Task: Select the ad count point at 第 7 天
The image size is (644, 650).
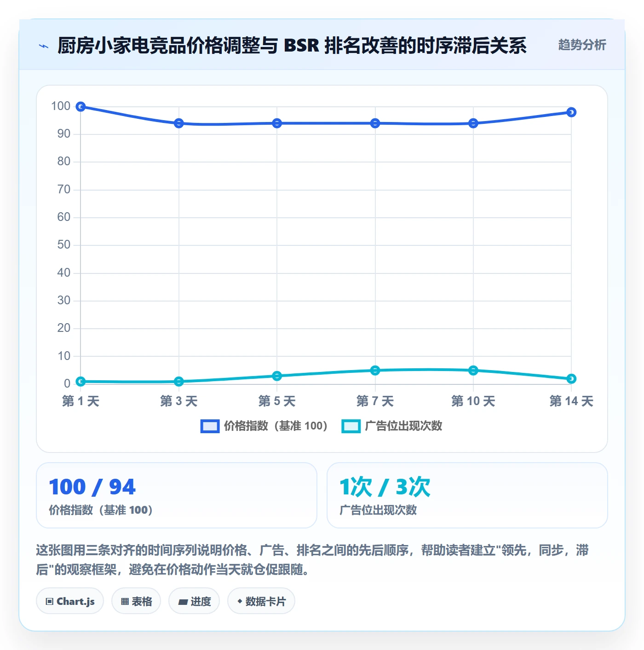Action: 375,371
